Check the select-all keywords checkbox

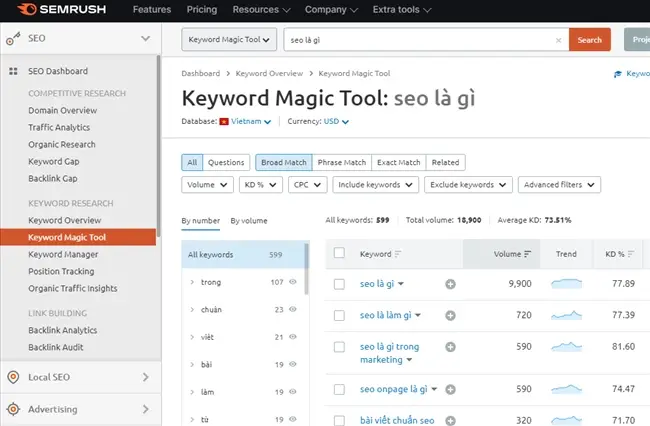[339, 254]
